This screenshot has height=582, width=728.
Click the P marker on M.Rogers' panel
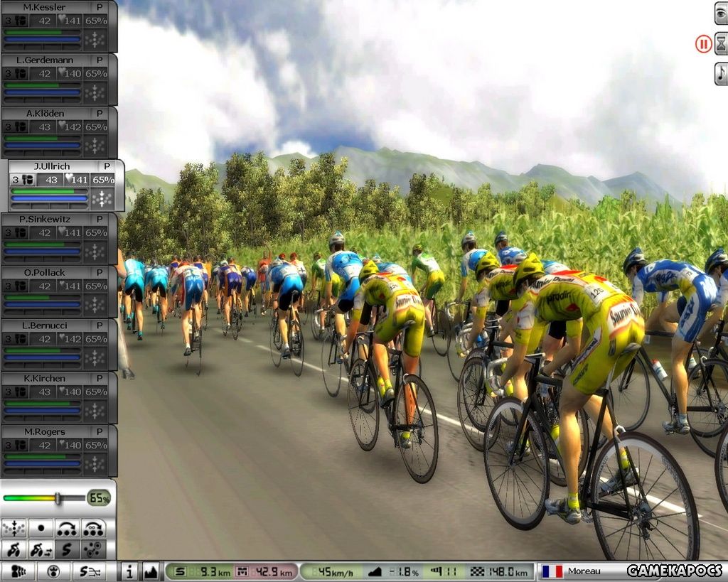(100, 432)
